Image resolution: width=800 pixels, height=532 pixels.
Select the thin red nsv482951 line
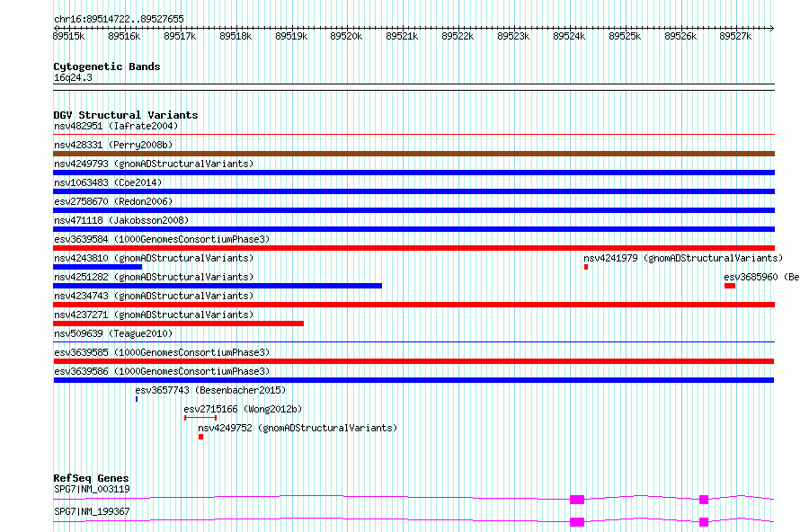(413, 135)
